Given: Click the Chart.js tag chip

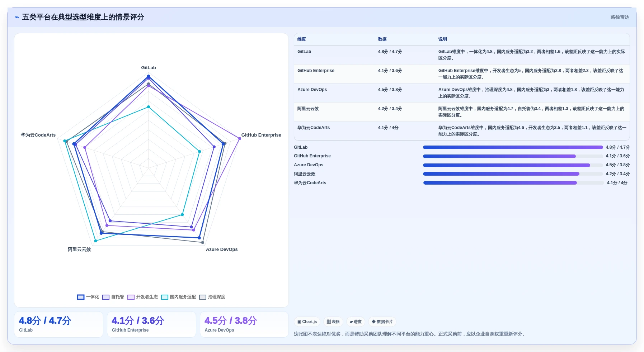Looking at the screenshot, I should (307, 322).
